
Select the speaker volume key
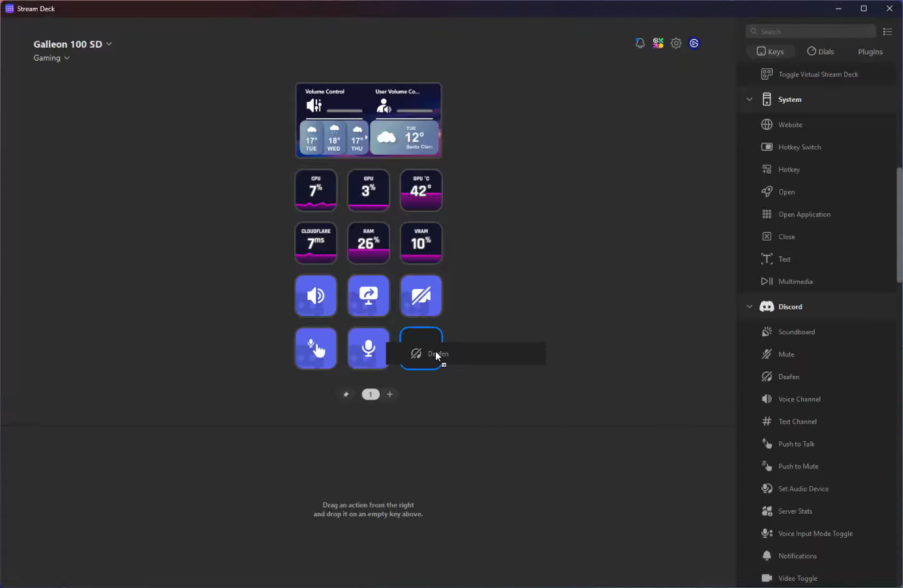(316, 296)
